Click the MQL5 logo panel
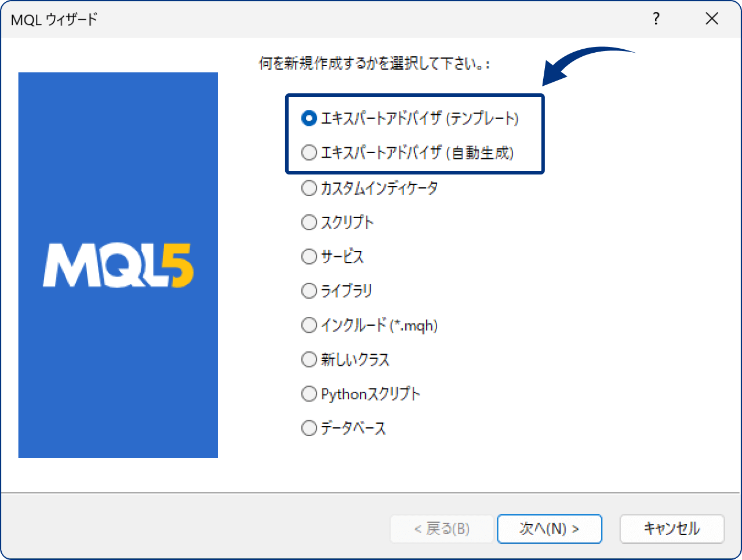This screenshot has width=742, height=560. click(118, 264)
